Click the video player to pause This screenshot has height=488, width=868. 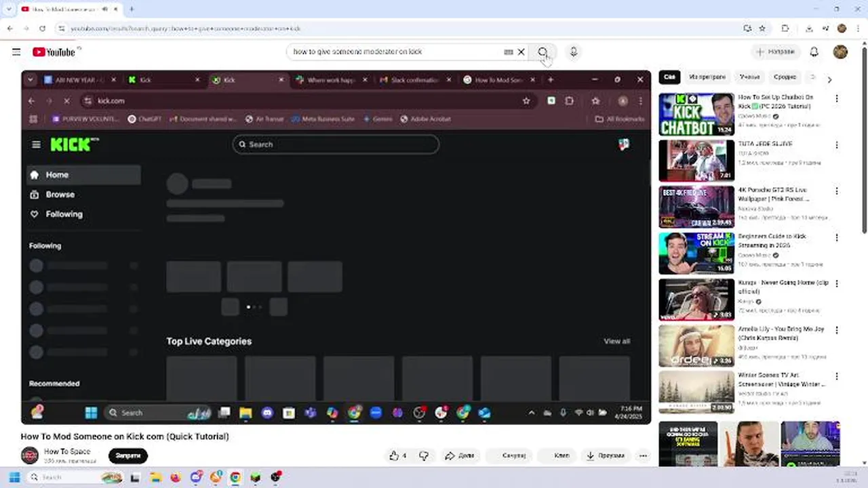point(336,247)
